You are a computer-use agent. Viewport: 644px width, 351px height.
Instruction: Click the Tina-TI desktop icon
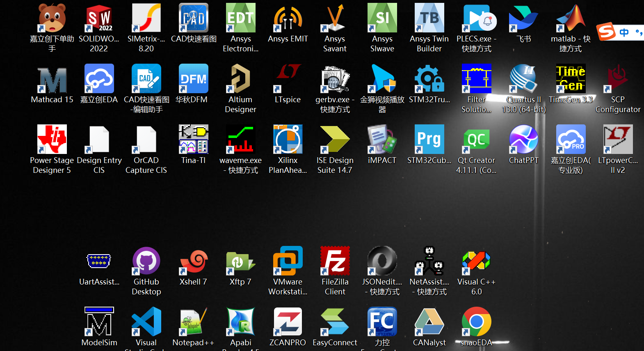[193, 140]
